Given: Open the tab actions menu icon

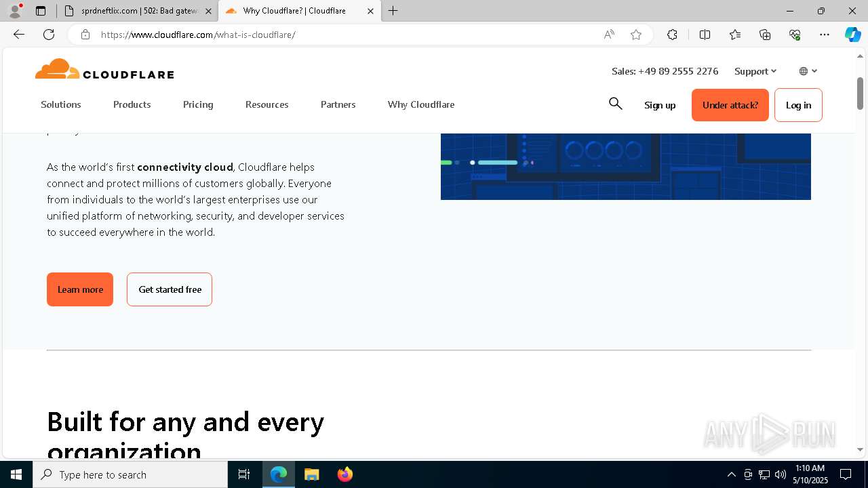Looking at the screenshot, I should point(41,11).
